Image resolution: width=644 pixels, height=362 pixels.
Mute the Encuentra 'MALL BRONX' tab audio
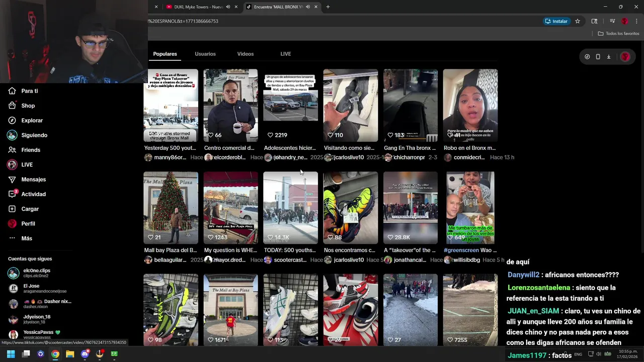coord(307,7)
